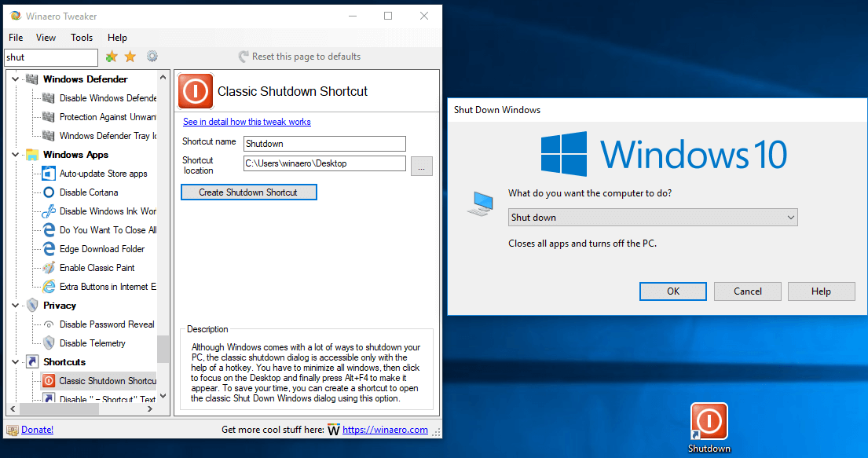Click the Winaero W logo in status bar
868x458 pixels.
coord(334,430)
